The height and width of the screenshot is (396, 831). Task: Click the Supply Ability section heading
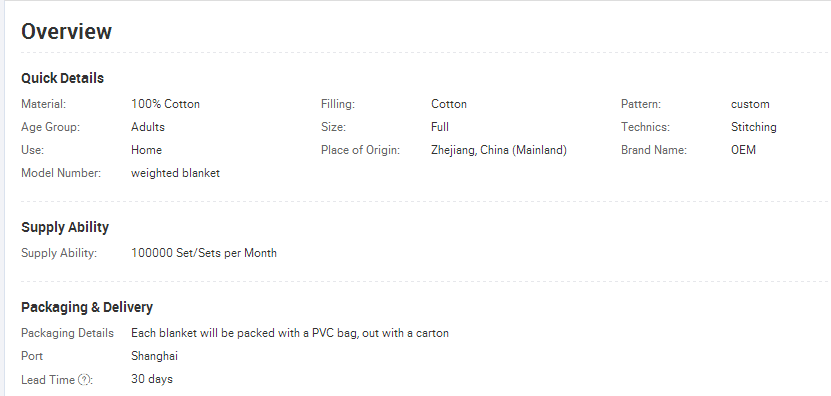[65, 227]
